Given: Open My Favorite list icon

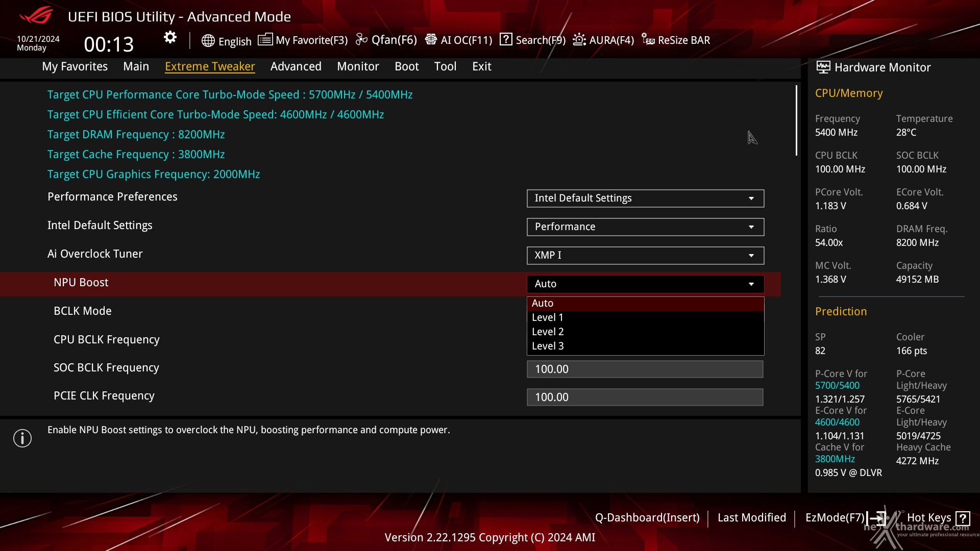Looking at the screenshot, I should [x=265, y=40].
